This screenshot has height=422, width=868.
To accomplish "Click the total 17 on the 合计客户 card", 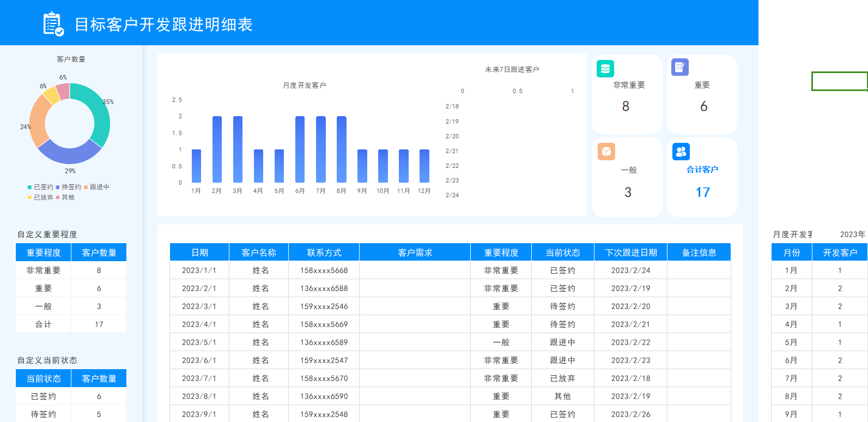I will pos(703,192).
